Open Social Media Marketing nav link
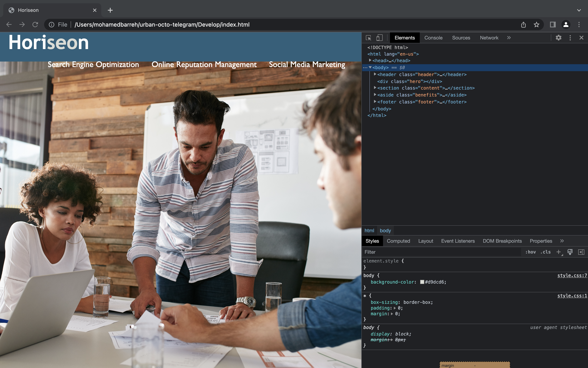Image resolution: width=588 pixels, height=368 pixels. 307,64
